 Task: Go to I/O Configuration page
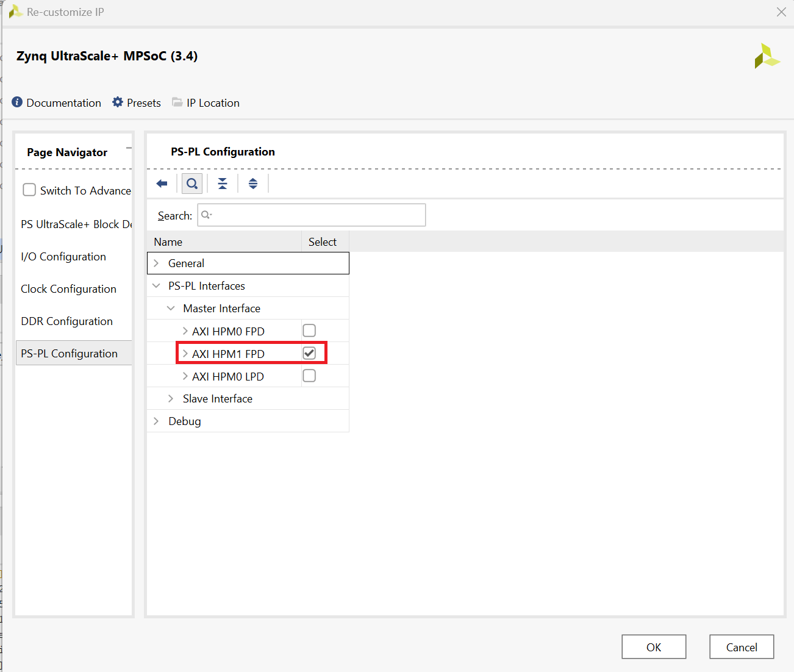click(x=63, y=256)
